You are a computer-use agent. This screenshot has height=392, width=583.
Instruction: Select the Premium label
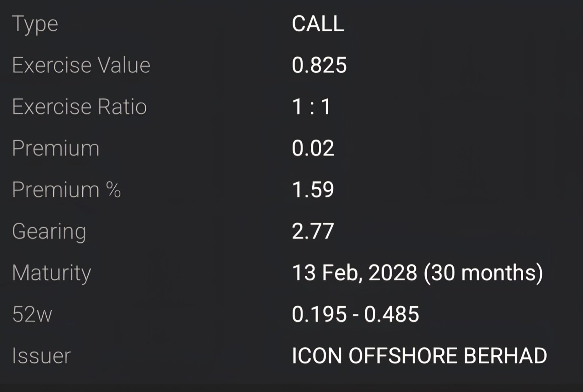pyautogui.click(x=55, y=149)
